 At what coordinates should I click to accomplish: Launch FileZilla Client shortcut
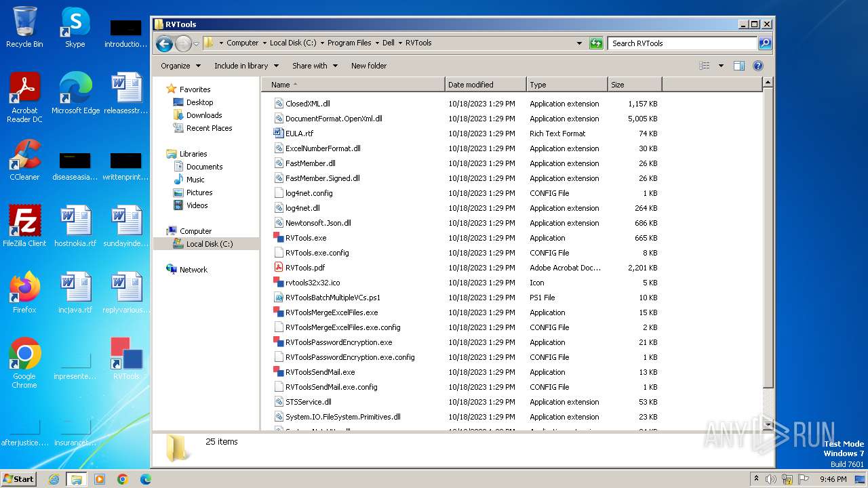coord(24,226)
